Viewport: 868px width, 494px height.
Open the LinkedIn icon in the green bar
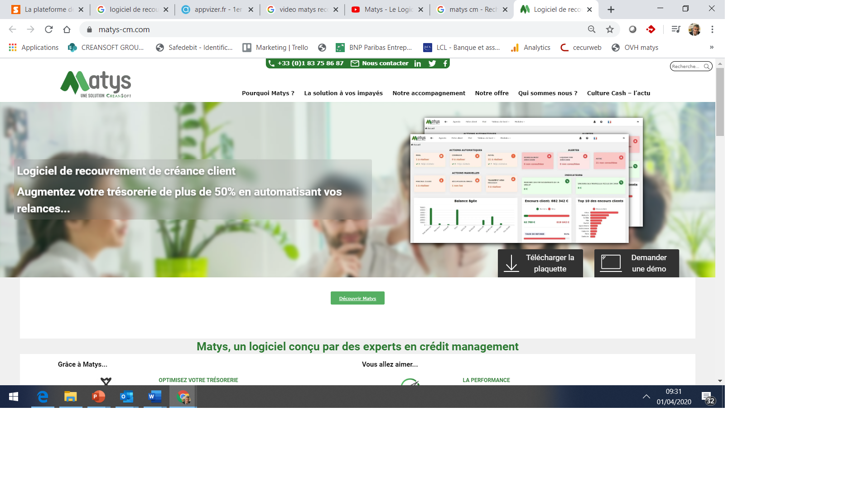[x=418, y=63]
